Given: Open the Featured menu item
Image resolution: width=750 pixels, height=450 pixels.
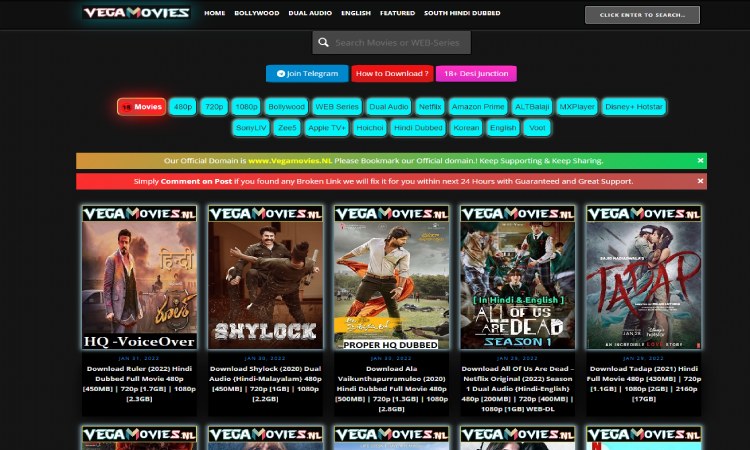Looking at the screenshot, I should click(397, 13).
